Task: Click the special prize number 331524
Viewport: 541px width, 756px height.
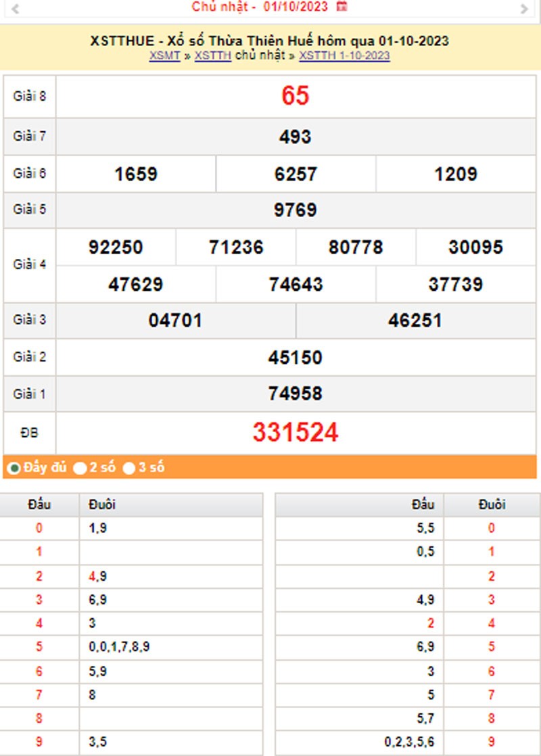Action: tap(295, 432)
